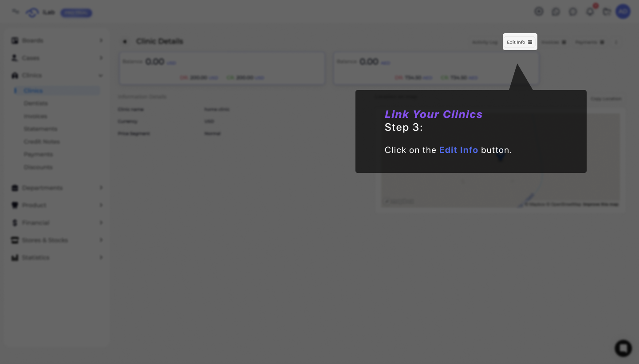Viewport: 639px width, 364px height.
Task: Click the folder icon in top bar
Action: click(x=607, y=12)
